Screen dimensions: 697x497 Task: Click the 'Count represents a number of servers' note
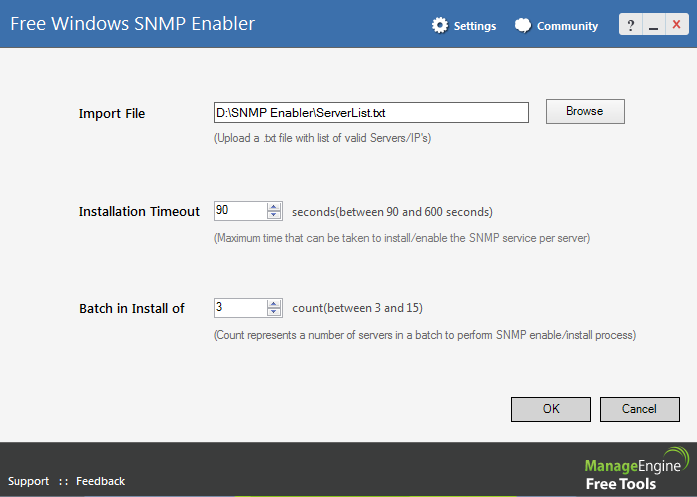coord(425,335)
